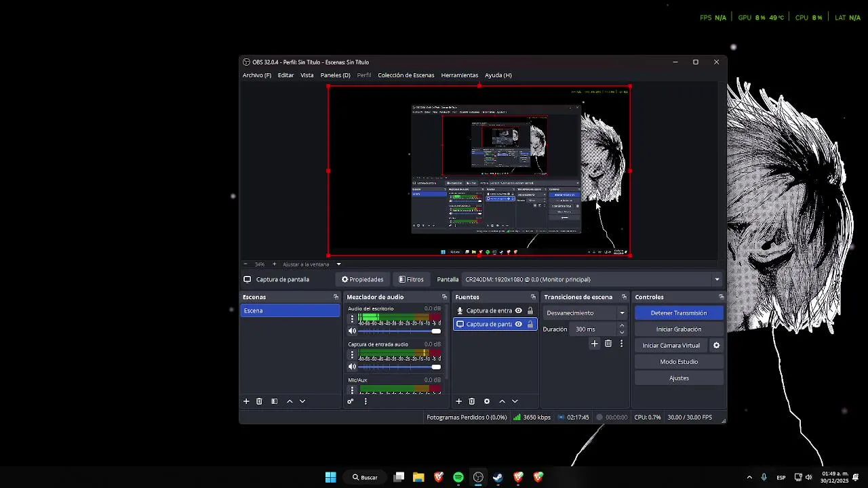Toggle lock on Captura de entrada source
This screenshot has height=488, width=868.
[530, 311]
